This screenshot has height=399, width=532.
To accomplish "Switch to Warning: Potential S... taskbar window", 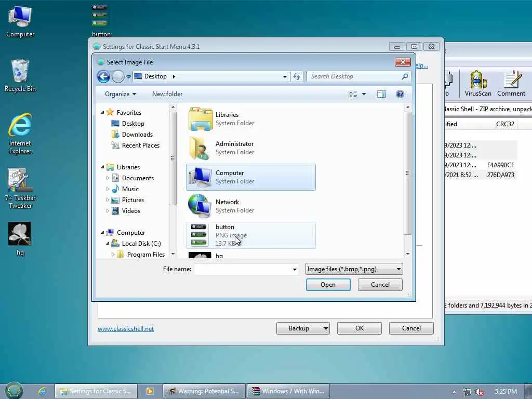I will 204,391.
